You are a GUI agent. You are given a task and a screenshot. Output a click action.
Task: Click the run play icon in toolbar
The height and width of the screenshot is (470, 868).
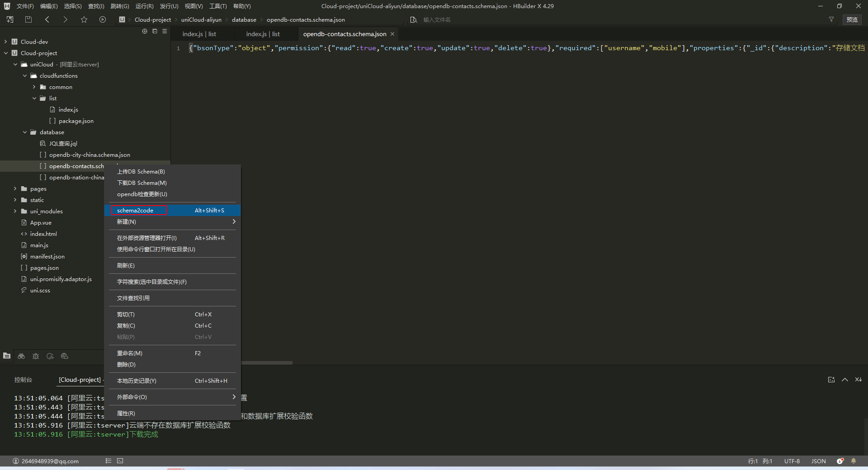(103, 19)
